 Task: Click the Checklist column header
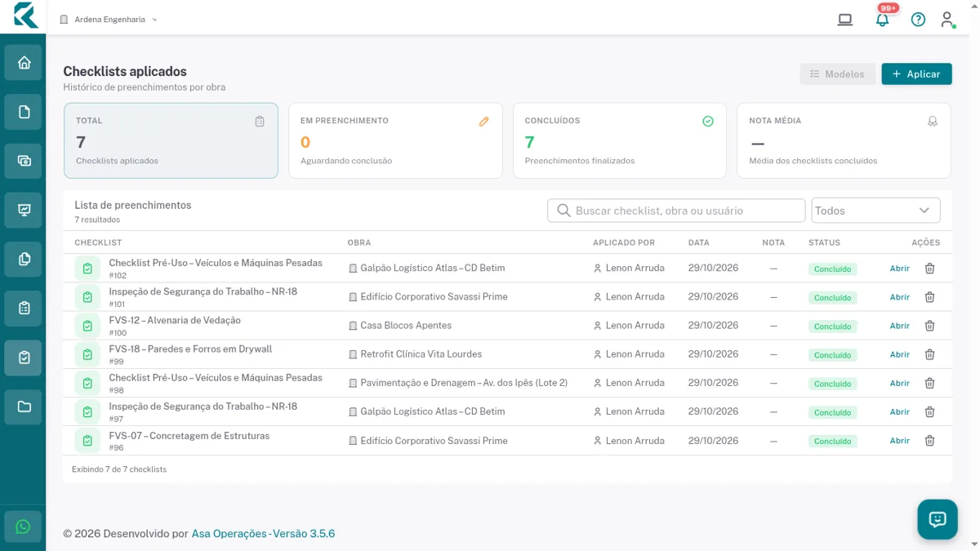98,242
